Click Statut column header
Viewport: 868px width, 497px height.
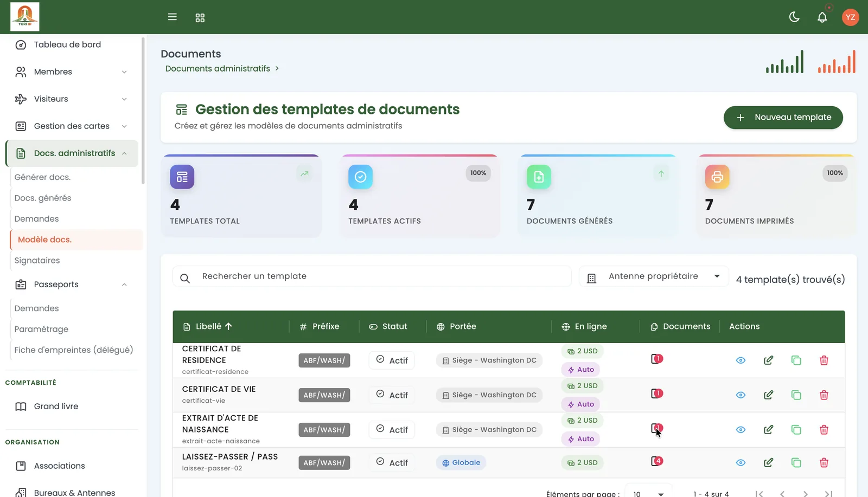click(x=388, y=327)
